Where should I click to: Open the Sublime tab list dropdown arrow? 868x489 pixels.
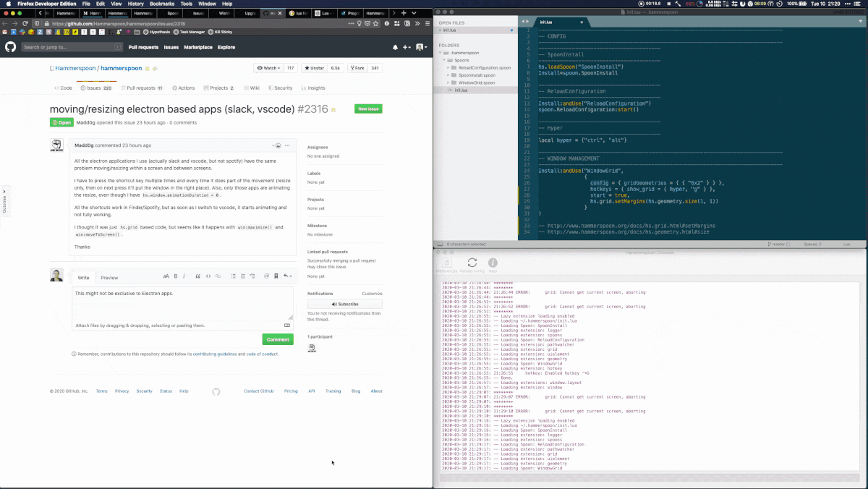[x=862, y=22]
